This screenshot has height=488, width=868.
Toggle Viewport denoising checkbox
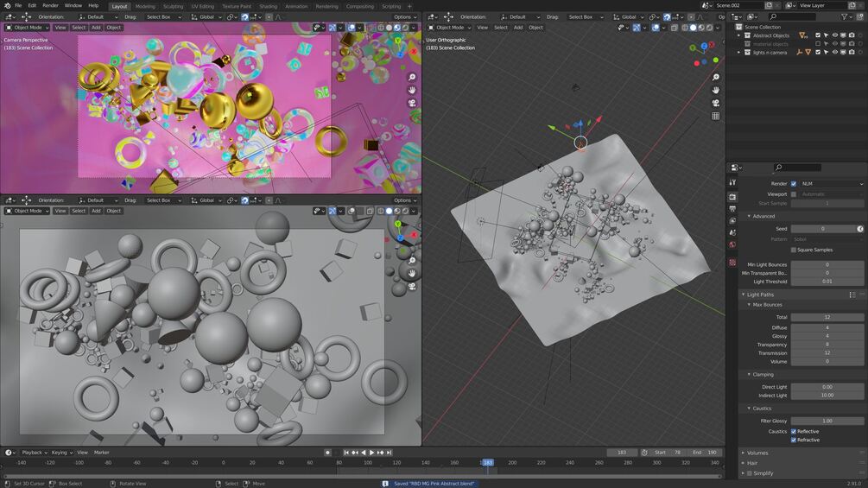click(794, 194)
